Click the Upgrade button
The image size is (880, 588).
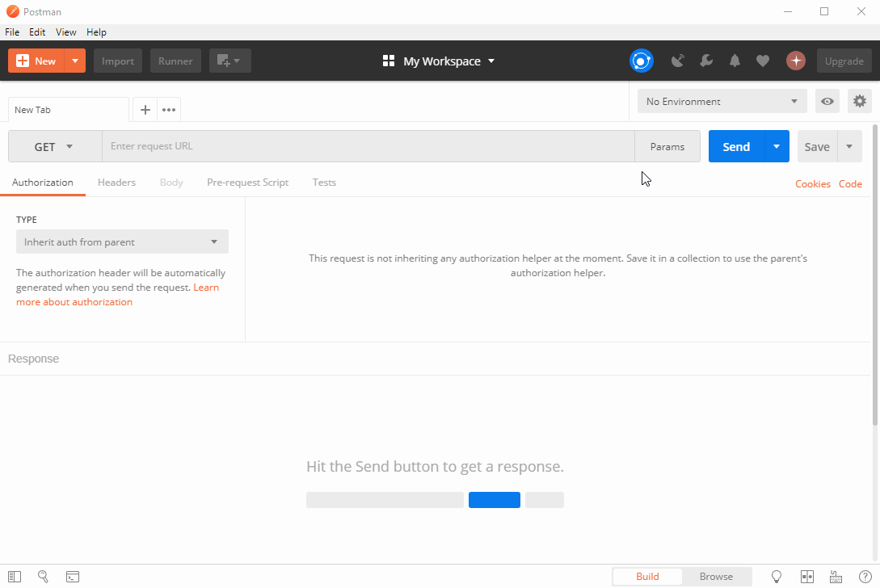(x=844, y=61)
